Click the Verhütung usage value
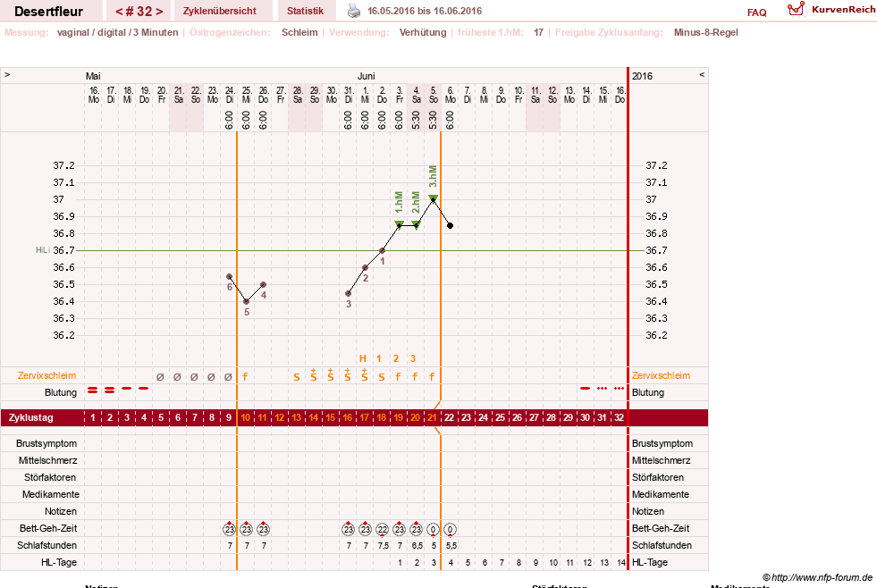The height and width of the screenshot is (588, 877). (x=423, y=32)
